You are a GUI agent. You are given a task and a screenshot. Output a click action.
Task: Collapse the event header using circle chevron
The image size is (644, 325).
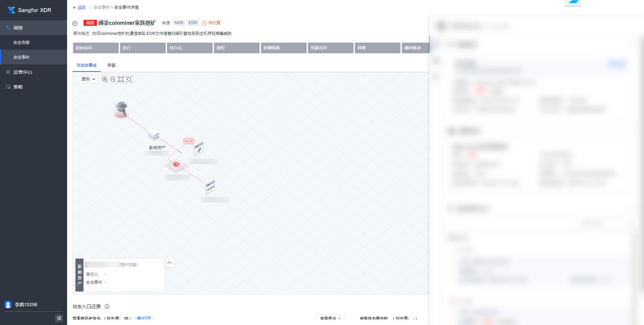click(x=75, y=23)
